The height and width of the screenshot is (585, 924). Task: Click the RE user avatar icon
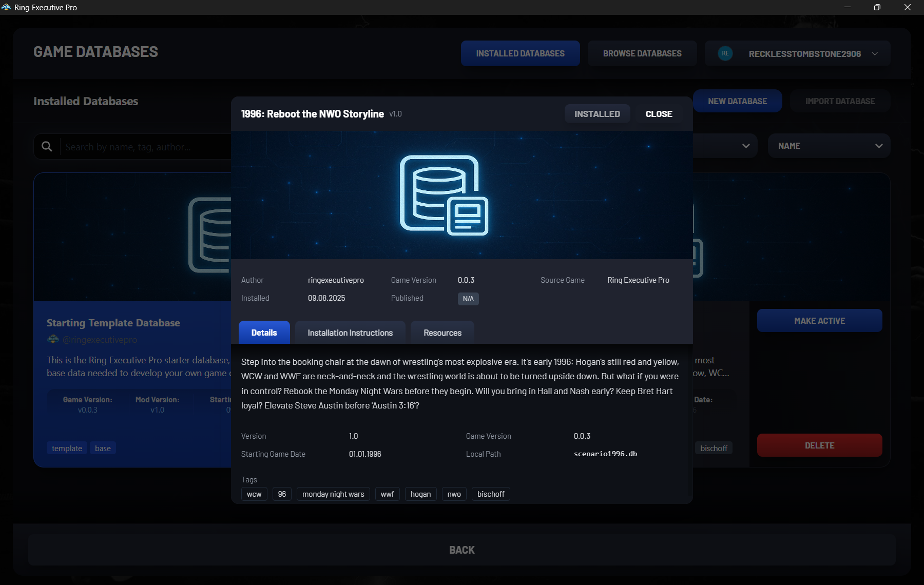(725, 53)
